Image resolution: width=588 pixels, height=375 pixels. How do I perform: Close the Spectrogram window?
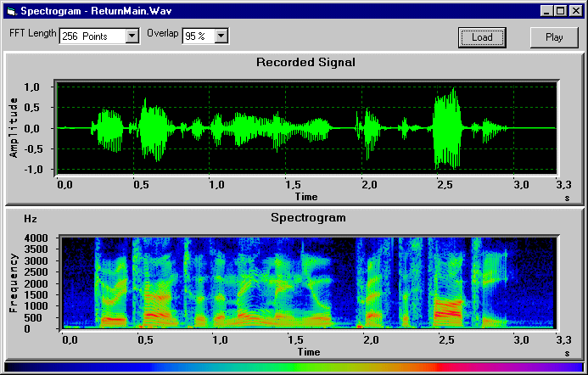575,11
